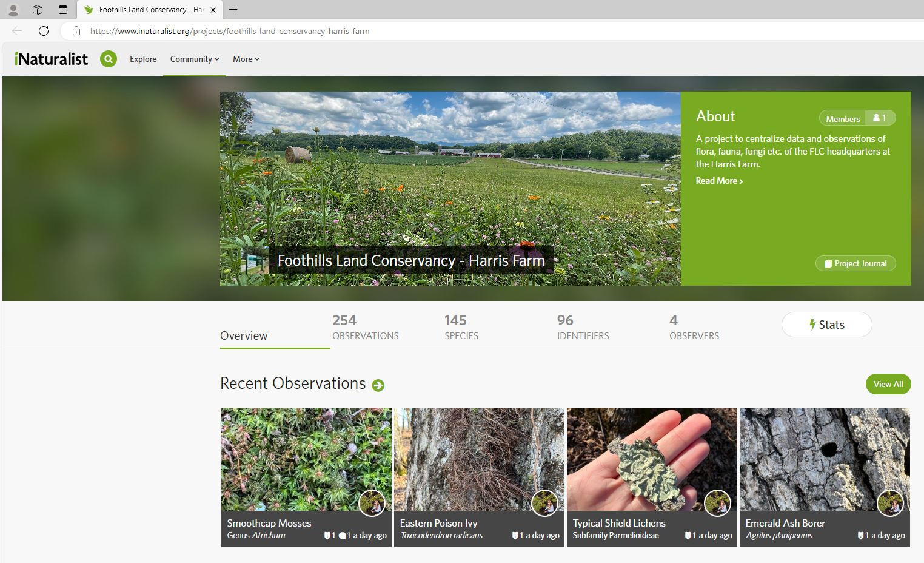Open the Eastern Poison Ivy observation thumbnail
924x563 pixels.
[479, 458]
